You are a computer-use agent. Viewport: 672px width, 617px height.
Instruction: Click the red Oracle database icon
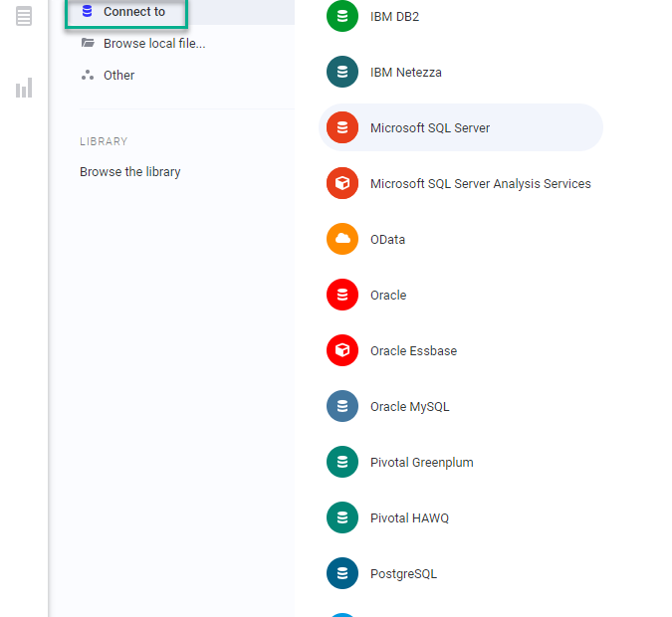click(x=342, y=295)
